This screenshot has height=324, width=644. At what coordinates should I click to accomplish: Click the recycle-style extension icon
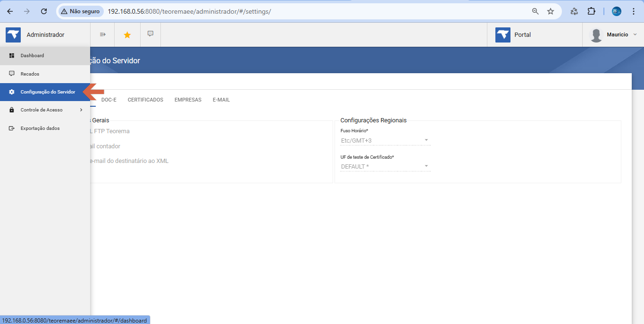pos(575,11)
